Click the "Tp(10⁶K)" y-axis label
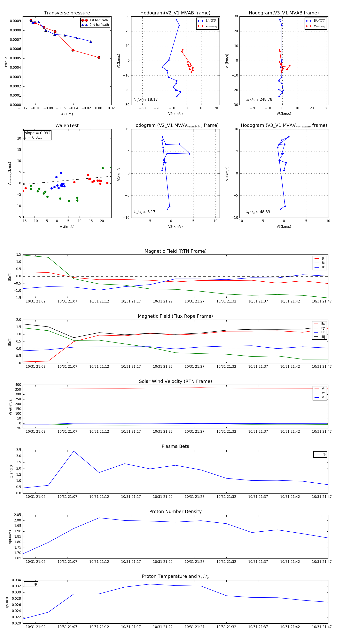Image resolution: width=351 pixels, height=644 pixels. (7, 602)
